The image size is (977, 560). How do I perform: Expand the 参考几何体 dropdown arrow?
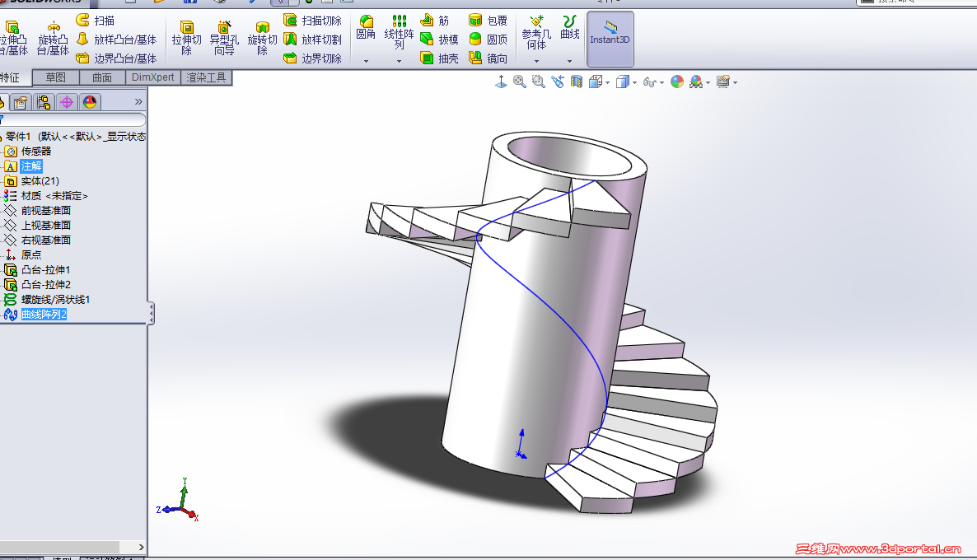(536, 61)
